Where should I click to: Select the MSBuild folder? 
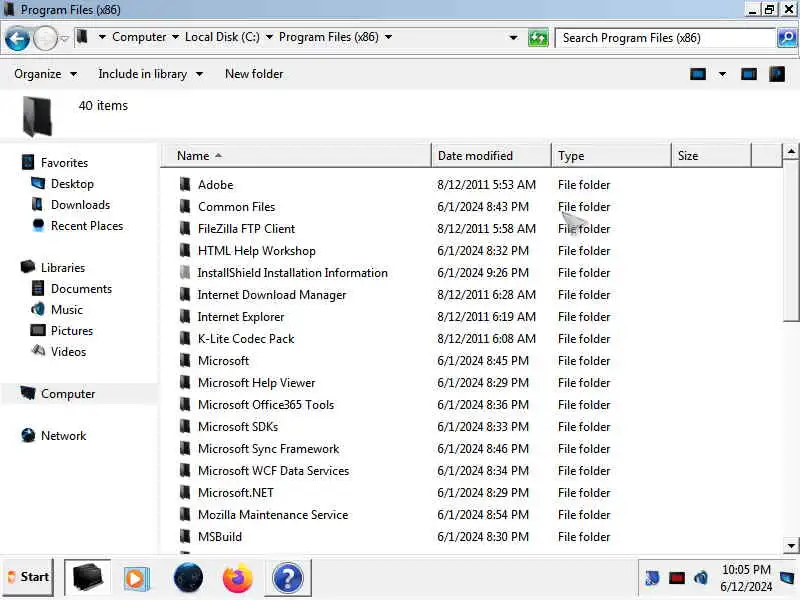pos(219,537)
